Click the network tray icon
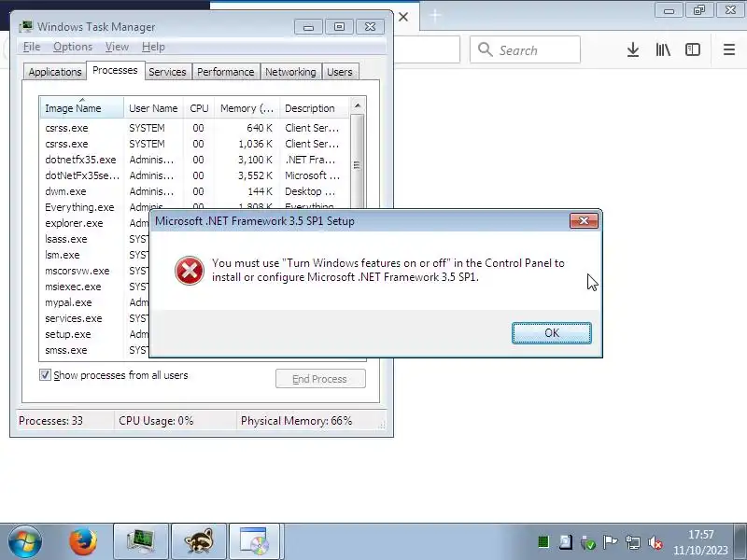 [x=633, y=542]
